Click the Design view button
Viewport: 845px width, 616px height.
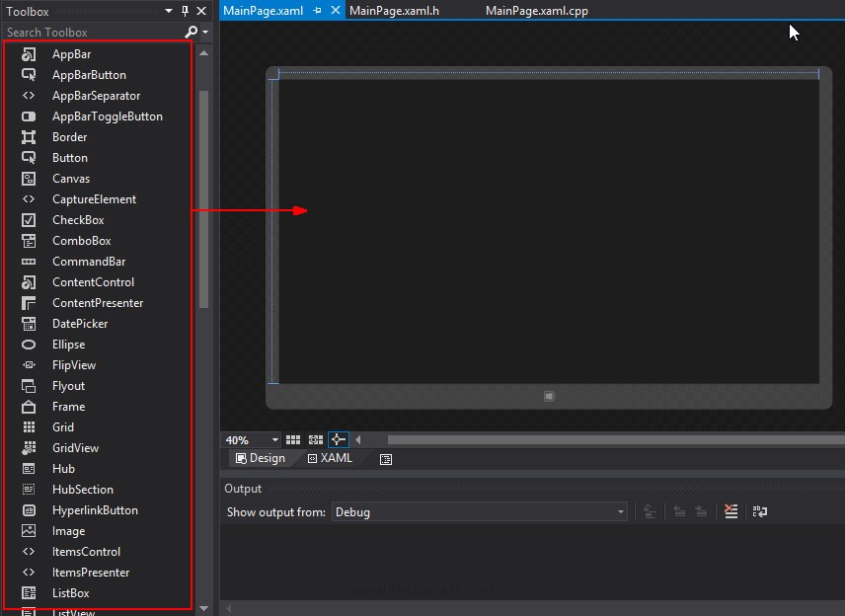click(261, 458)
